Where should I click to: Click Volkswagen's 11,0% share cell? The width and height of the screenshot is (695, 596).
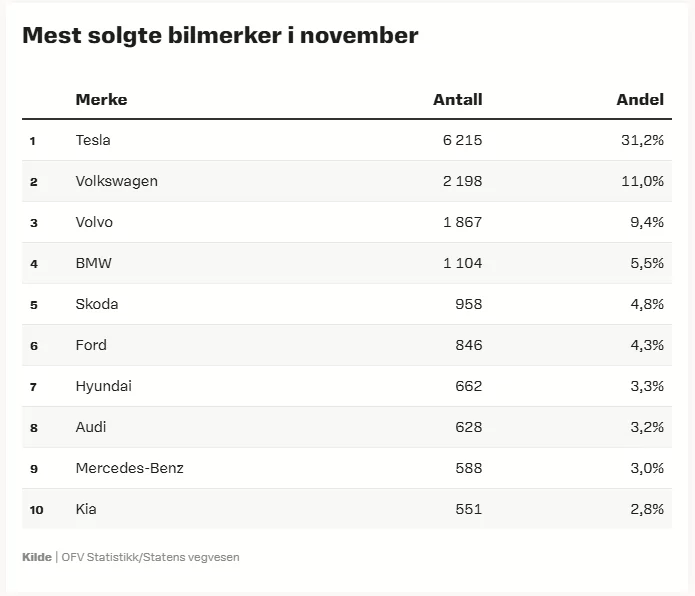643,181
